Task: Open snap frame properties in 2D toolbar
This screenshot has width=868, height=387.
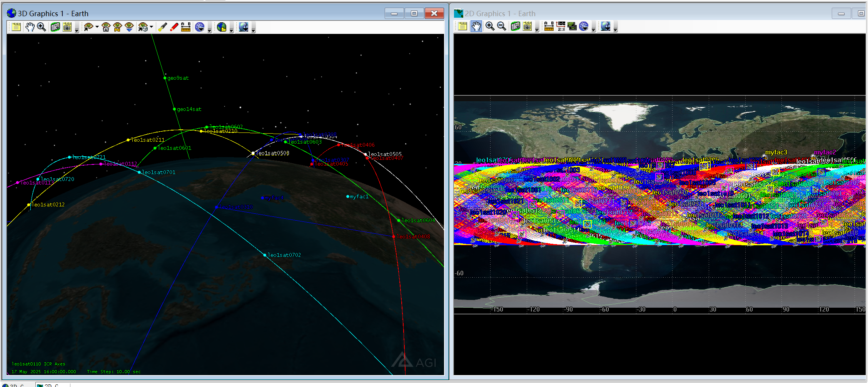Action: point(527,26)
